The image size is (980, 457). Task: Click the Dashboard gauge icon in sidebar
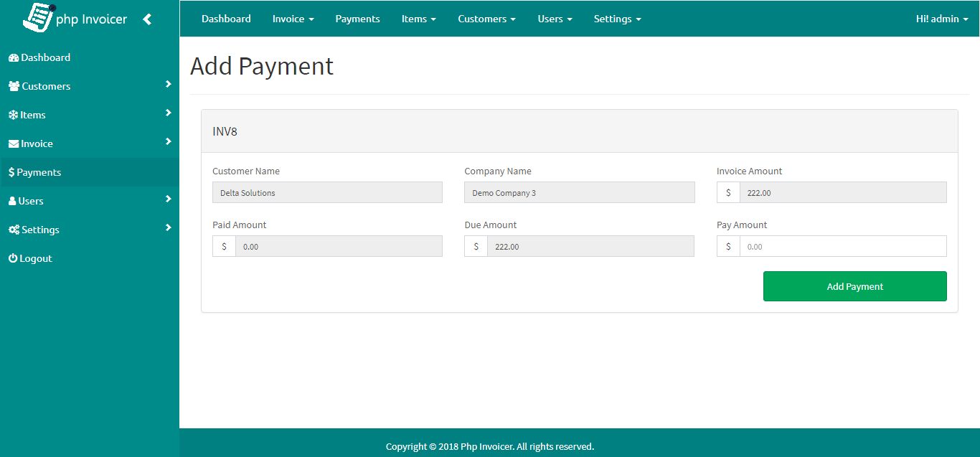coord(14,57)
